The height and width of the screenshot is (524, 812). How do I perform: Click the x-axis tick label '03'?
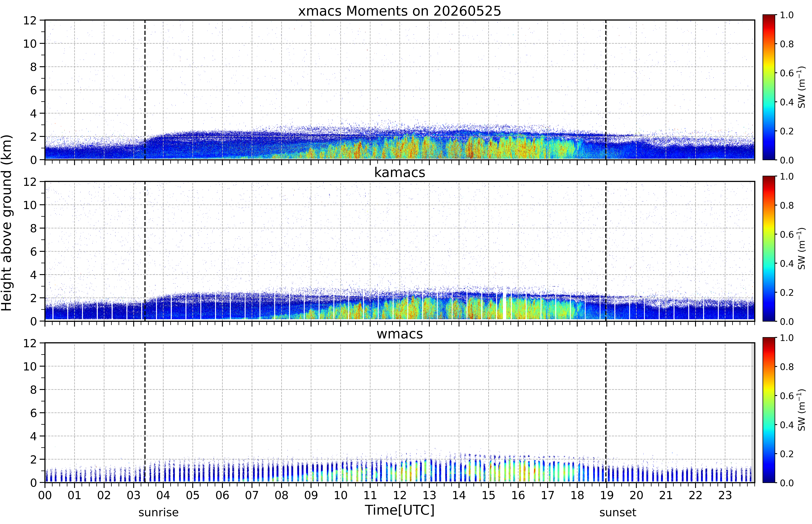pyautogui.click(x=134, y=495)
